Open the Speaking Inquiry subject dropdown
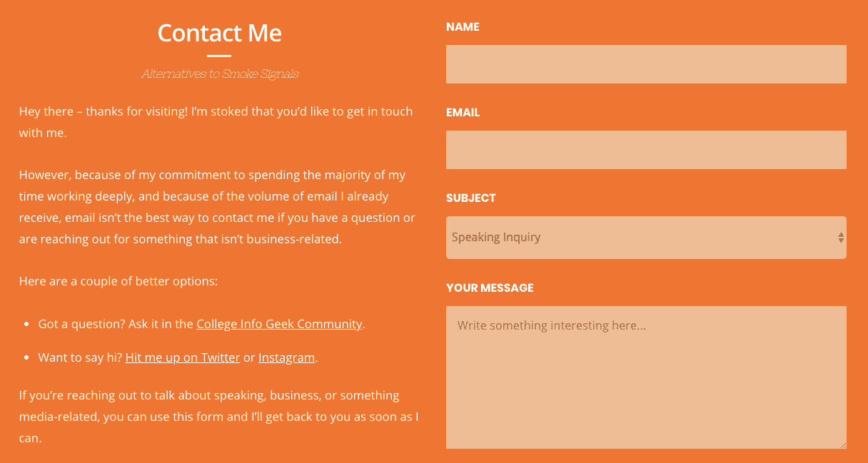 pyautogui.click(x=646, y=238)
